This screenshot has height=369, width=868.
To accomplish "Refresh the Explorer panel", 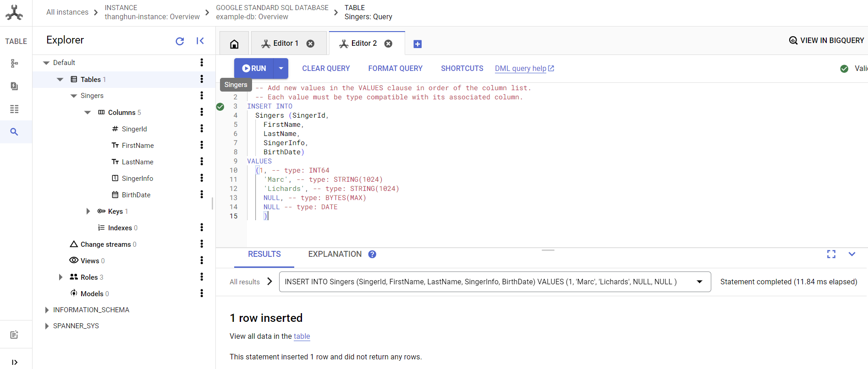I will 180,41.
